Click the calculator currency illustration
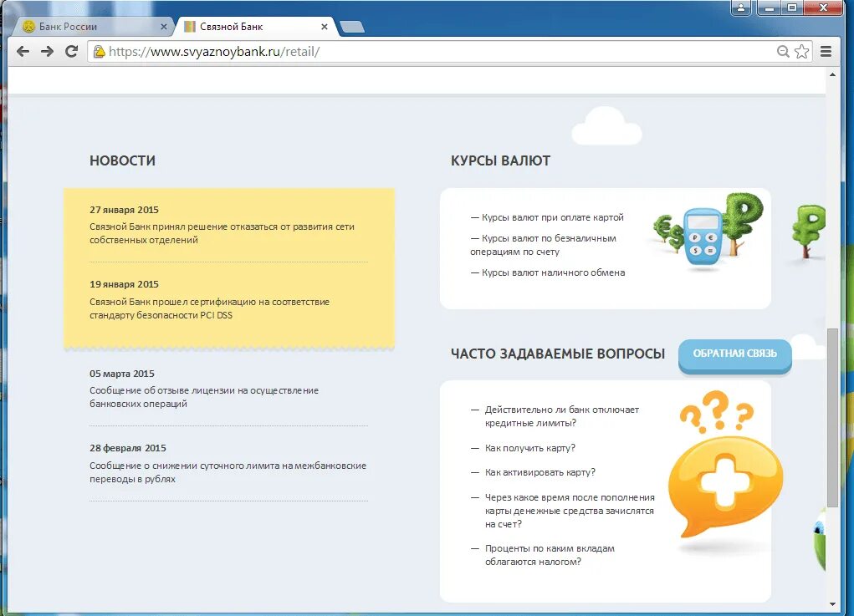The height and width of the screenshot is (616, 854). click(708, 232)
